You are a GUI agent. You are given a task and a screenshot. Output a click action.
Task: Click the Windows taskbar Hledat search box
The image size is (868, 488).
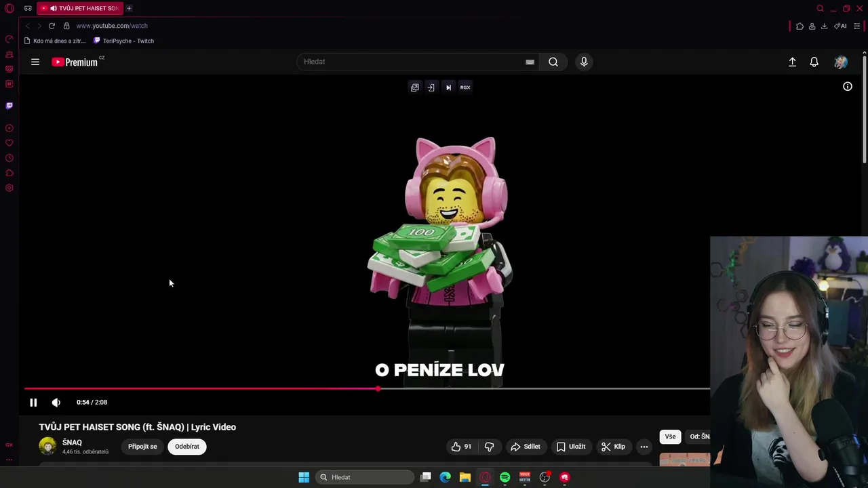coord(365,477)
